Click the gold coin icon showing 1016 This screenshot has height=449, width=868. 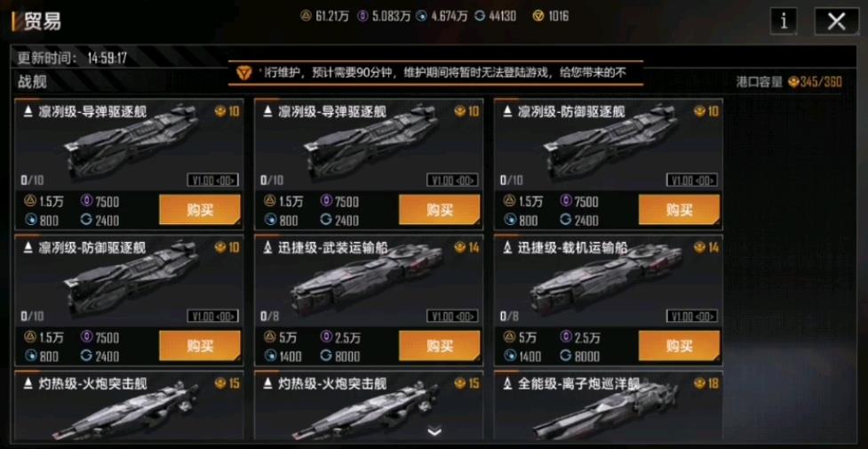tap(538, 16)
